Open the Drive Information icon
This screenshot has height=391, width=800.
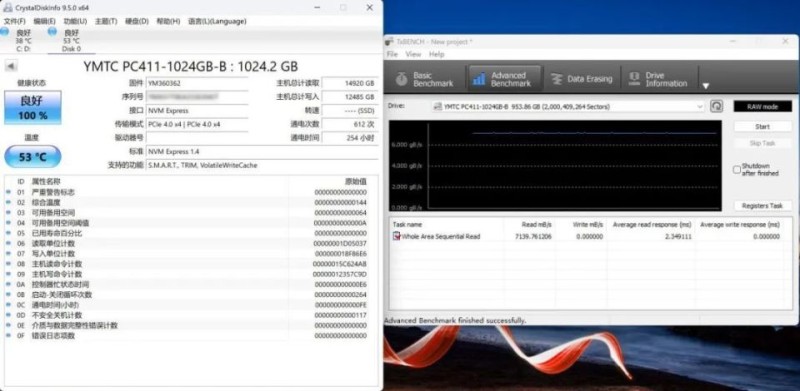635,79
